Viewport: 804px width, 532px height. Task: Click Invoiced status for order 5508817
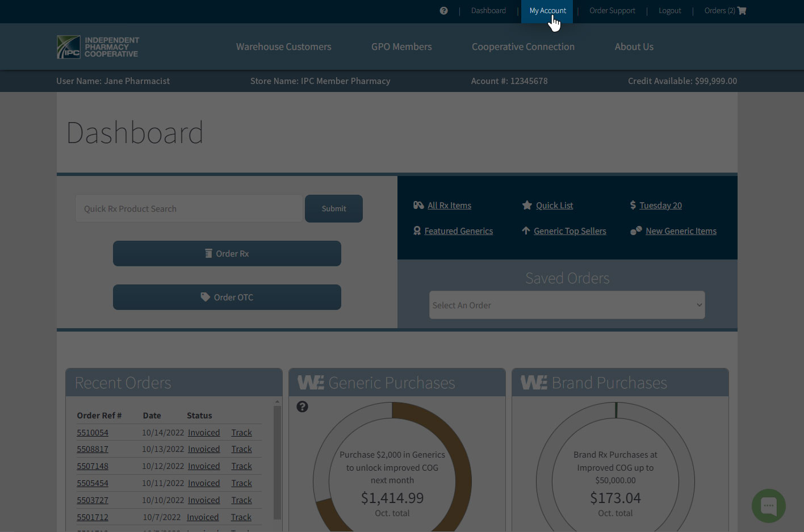click(204, 449)
